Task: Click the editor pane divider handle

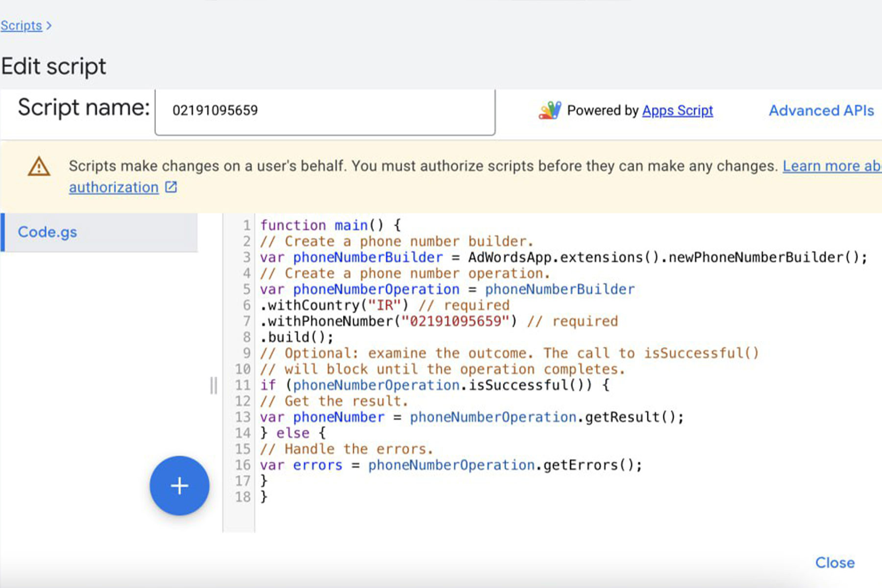Action: 214,386
